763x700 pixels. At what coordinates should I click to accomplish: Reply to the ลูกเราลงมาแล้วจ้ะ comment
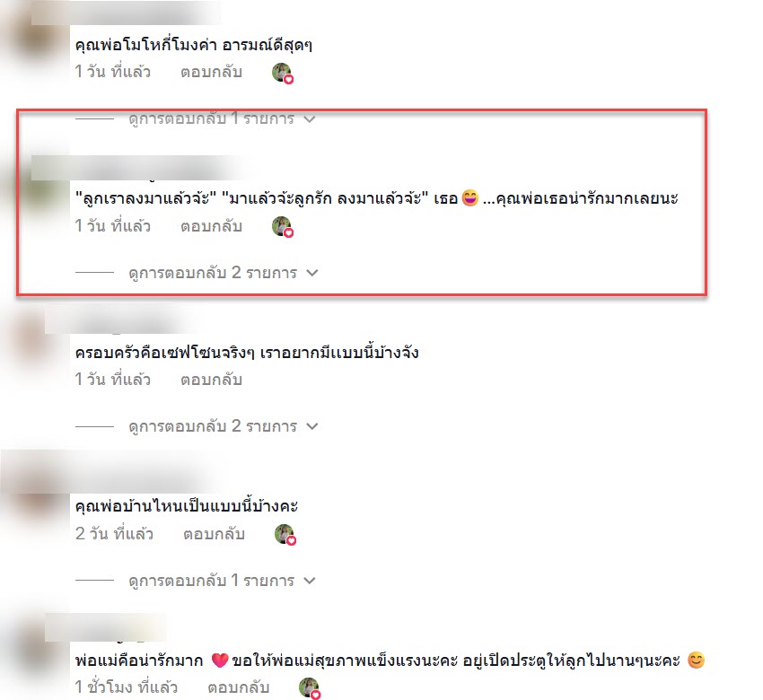[211, 226]
